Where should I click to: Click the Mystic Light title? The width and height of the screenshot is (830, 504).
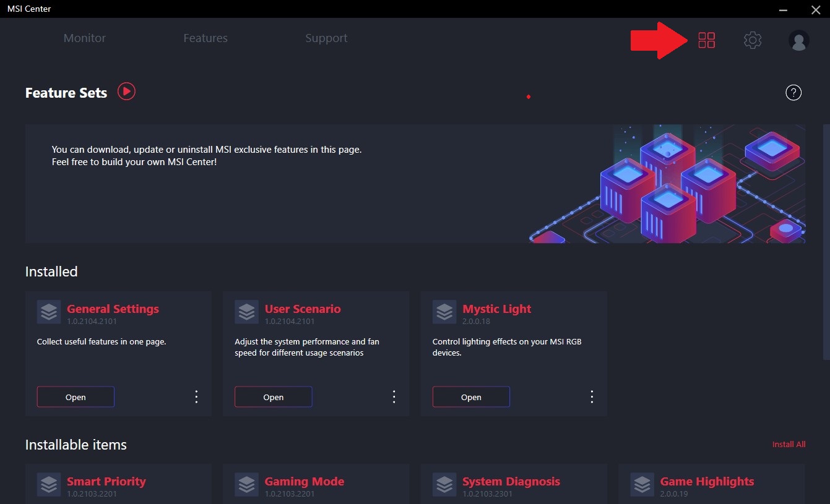point(497,309)
